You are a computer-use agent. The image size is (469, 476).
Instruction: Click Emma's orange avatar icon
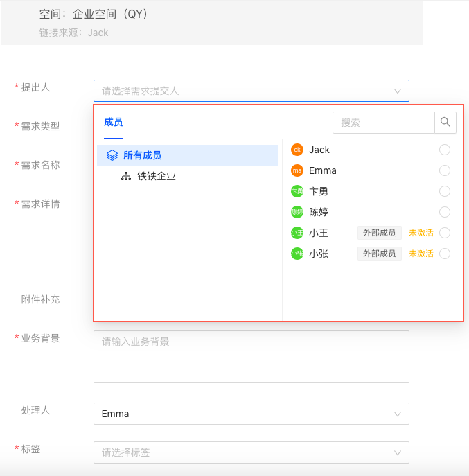[x=297, y=170]
